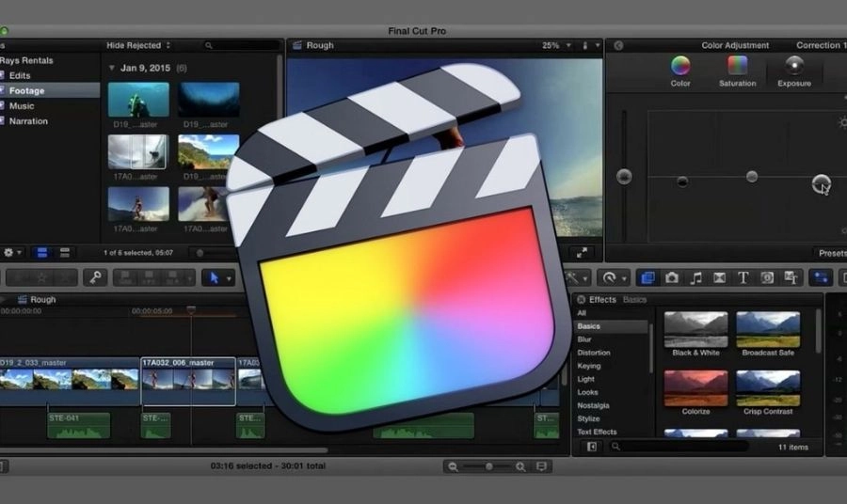
Task: Click the Correction 1 label
Action: pyautogui.click(x=821, y=45)
